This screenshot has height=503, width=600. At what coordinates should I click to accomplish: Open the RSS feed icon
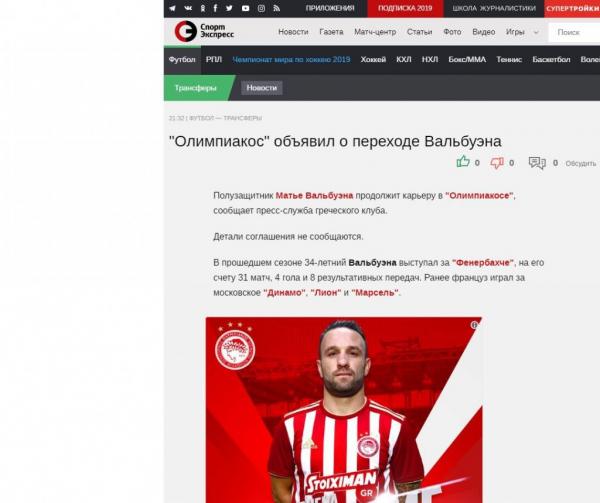(277, 8)
